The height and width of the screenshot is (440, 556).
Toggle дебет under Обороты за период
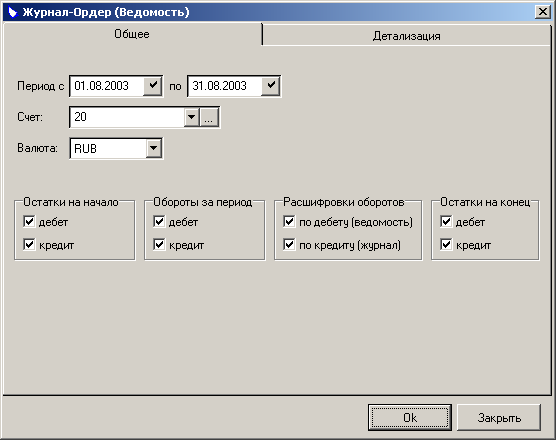[x=159, y=222]
